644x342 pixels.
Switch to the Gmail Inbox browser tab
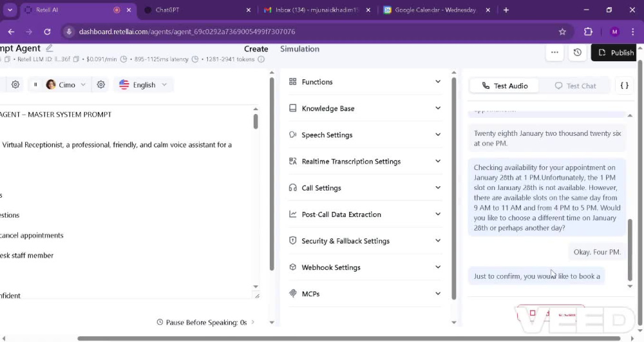point(316,10)
